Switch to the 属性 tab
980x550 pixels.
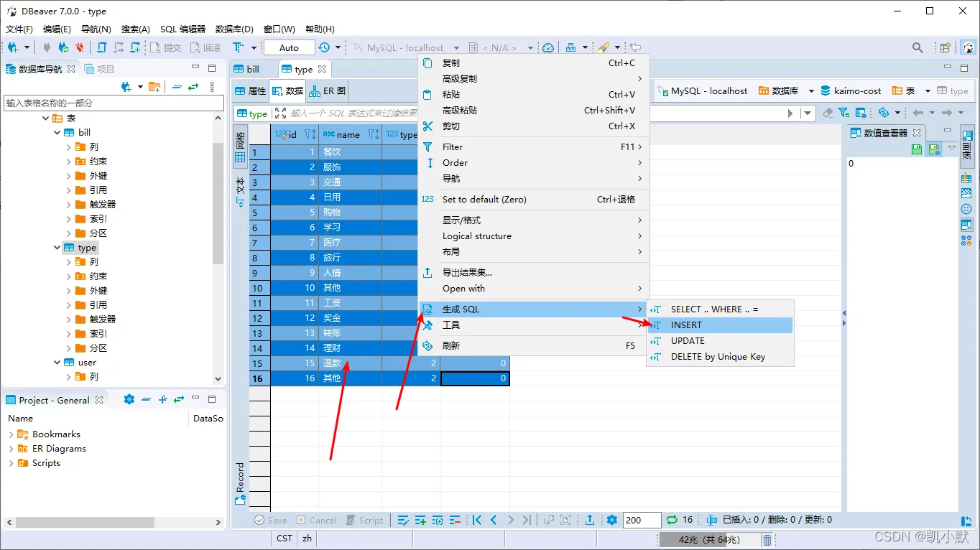pyautogui.click(x=251, y=91)
